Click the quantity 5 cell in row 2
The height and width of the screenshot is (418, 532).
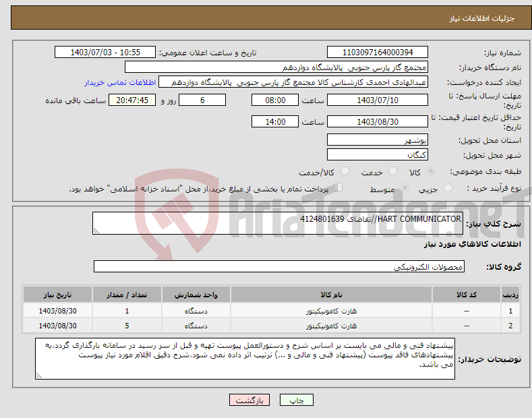[127, 326]
